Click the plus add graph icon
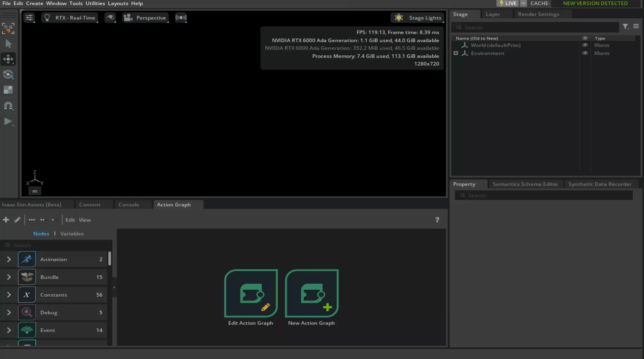The height and width of the screenshot is (359, 644). pyautogui.click(x=6, y=220)
